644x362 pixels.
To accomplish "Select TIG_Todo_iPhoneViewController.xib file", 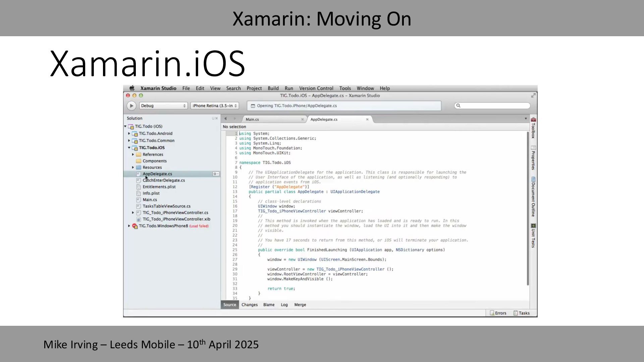I will click(176, 219).
